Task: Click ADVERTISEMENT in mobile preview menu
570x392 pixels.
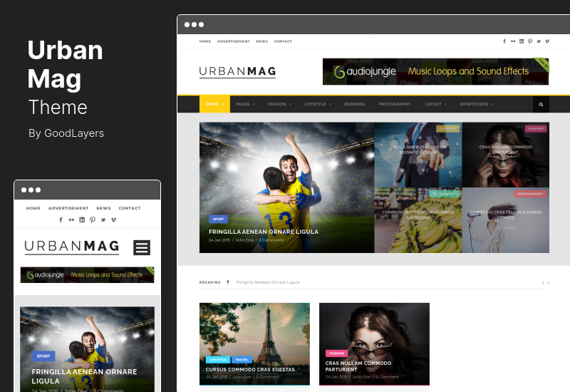Action: click(x=68, y=208)
